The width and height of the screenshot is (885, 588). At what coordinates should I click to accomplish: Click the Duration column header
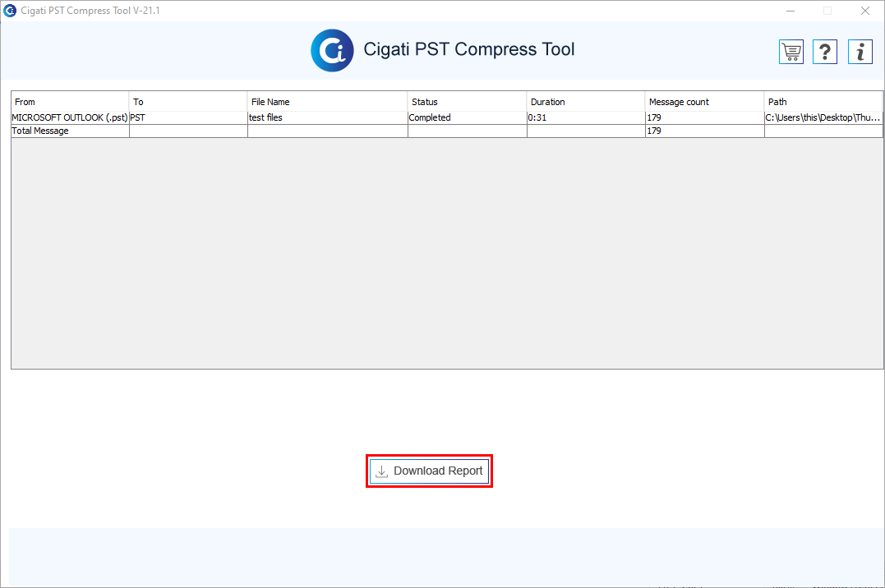click(586, 102)
